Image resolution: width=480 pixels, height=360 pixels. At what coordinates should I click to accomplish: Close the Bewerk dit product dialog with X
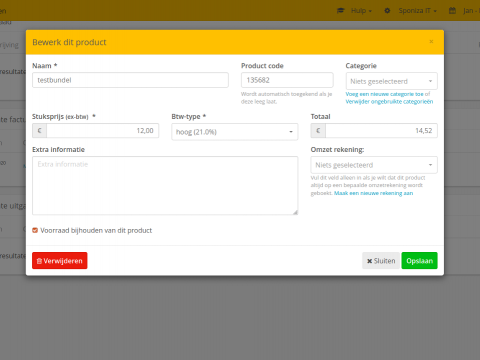point(431,42)
